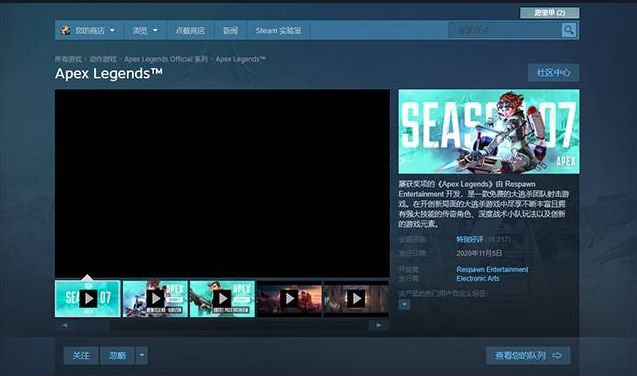Click the 关注 follow button
This screenshot has height=376, width=637.
click(x=81, y=355)
